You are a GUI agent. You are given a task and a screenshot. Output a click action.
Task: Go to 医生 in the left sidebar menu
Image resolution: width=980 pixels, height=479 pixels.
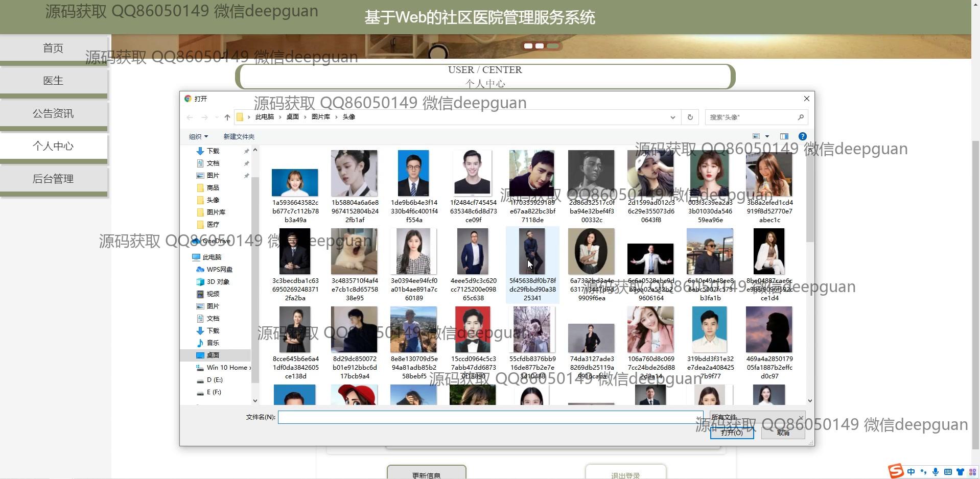(x=53, y=81)
